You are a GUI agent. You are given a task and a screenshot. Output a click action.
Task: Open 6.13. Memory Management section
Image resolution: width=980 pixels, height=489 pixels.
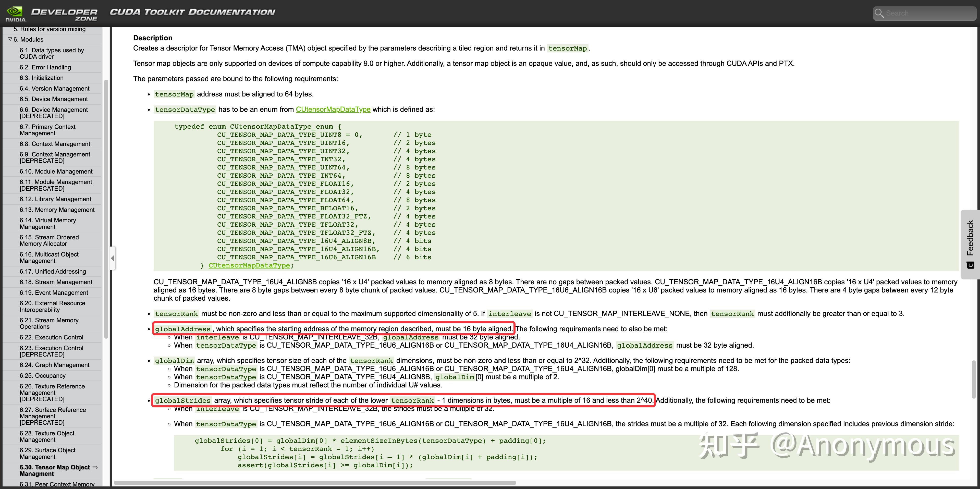click(x=57, y=210)
